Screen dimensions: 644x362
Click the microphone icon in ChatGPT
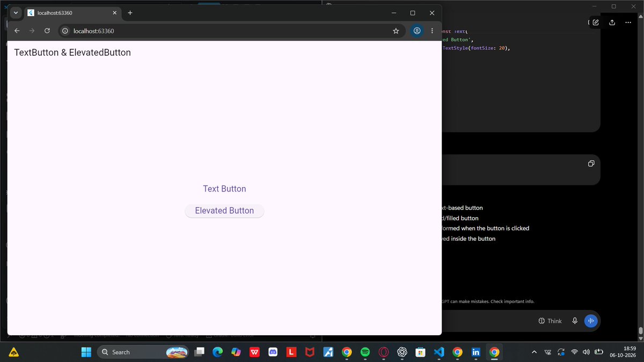click(x=575, y=321)
